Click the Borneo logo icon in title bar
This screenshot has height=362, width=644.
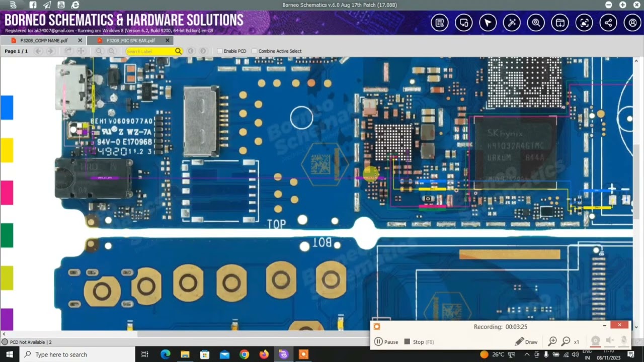point(13,5)
